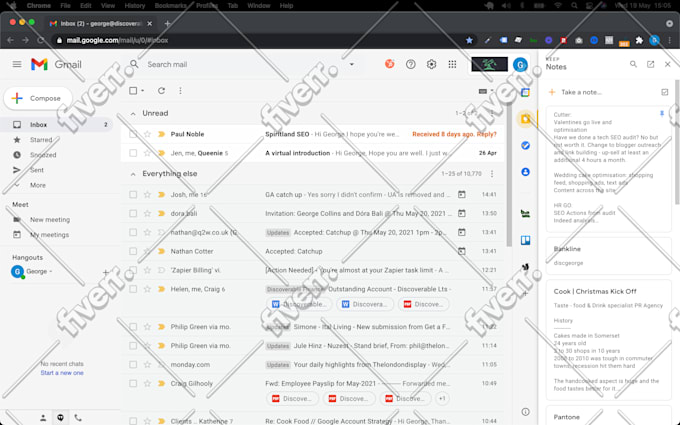Search notes in the Keep panel
Image resolution: width=680 pixels, height=425 pixels.
coord(633,64)
